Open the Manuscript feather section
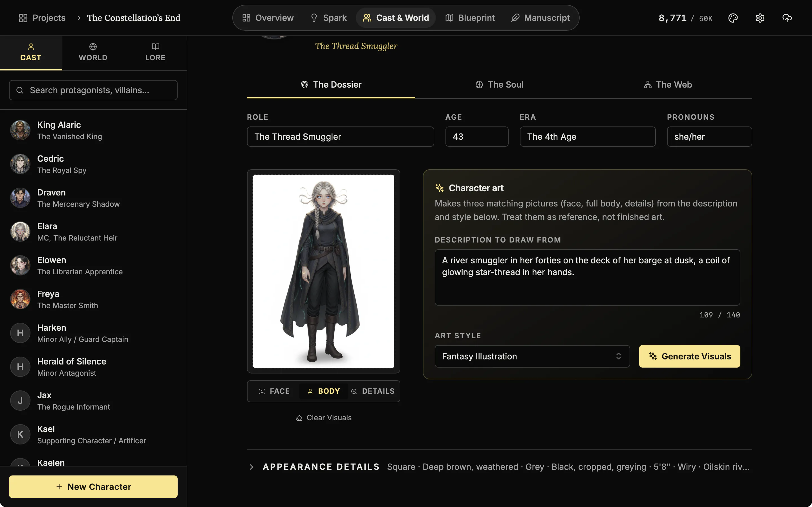Viewport: 812px width, 507px height. point(540,18)
